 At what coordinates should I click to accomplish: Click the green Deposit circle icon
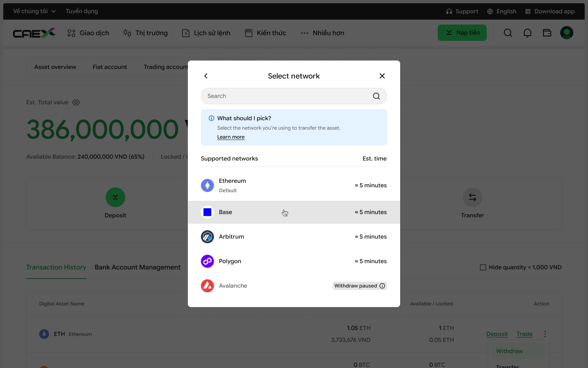point(116,197)
